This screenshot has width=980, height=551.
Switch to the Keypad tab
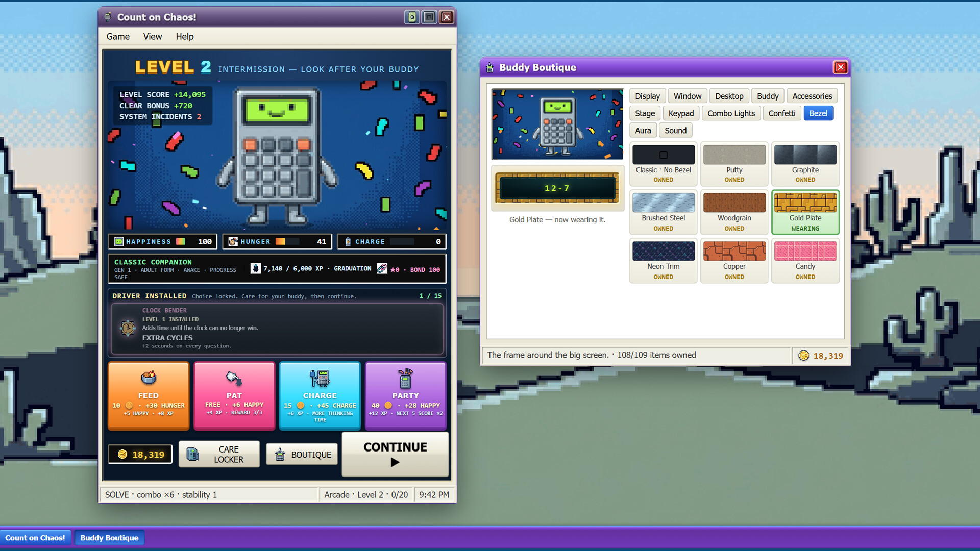[x=681, y=113]
